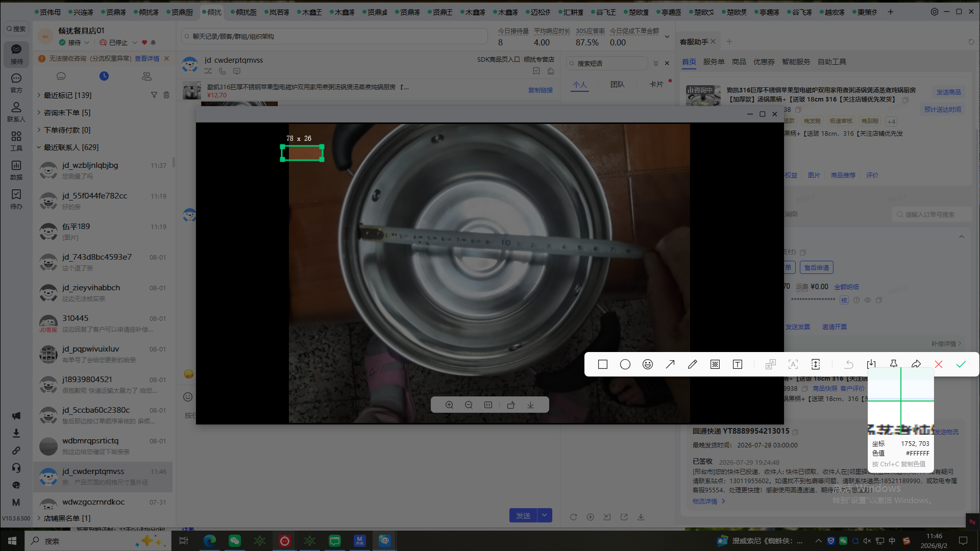Screen dimensions: 980x551
Task: Expand the 最近标记 [139] group
Action: click(39, 95)
